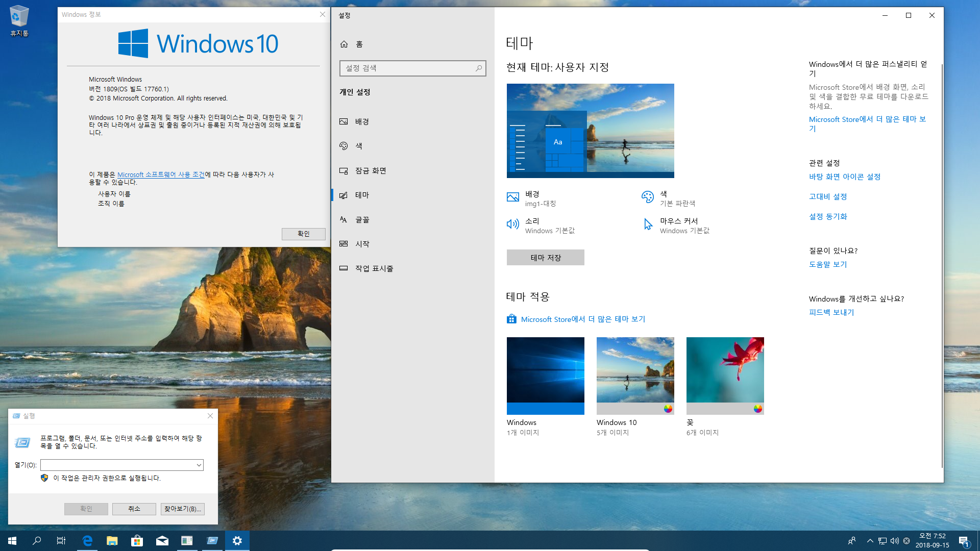Image resolution: width=980 pixels, height=551 pixels.
Task: Click the 마우스 커서 pointer icon
Action: coord(648,224)
